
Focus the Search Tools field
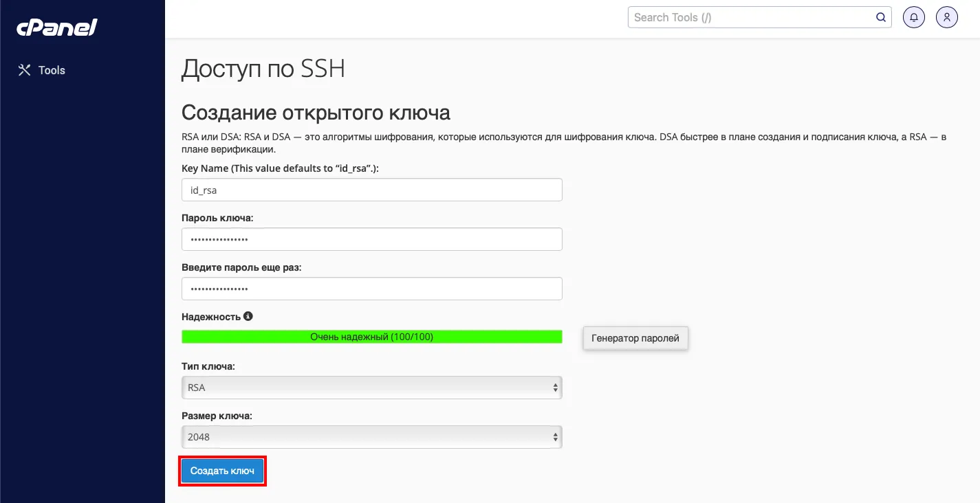[759, 17]
